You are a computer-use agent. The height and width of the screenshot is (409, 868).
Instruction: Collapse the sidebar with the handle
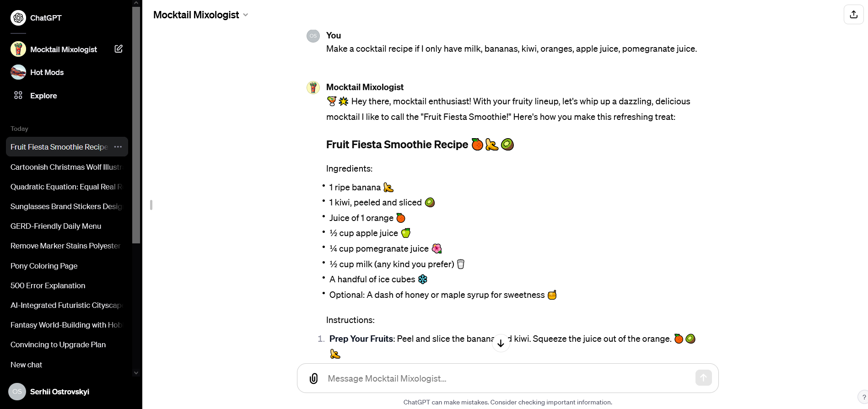click(x=151, y=205)
